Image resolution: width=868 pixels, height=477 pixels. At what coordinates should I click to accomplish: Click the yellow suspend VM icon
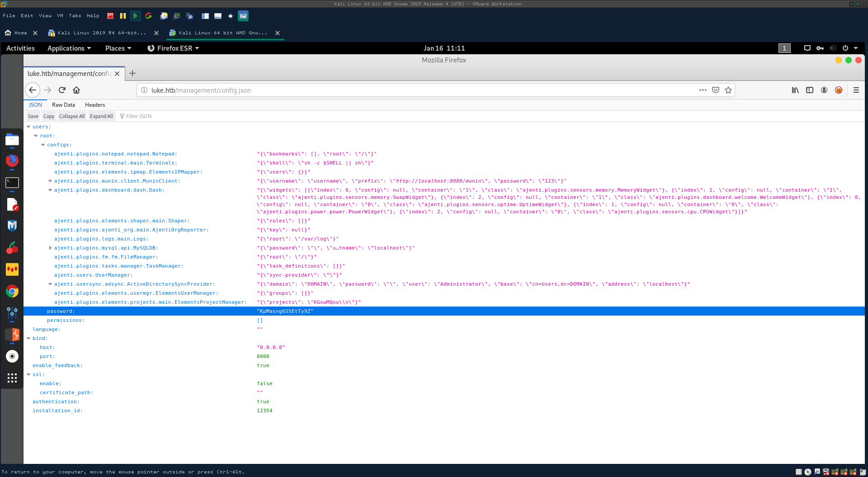click(123, 16)
